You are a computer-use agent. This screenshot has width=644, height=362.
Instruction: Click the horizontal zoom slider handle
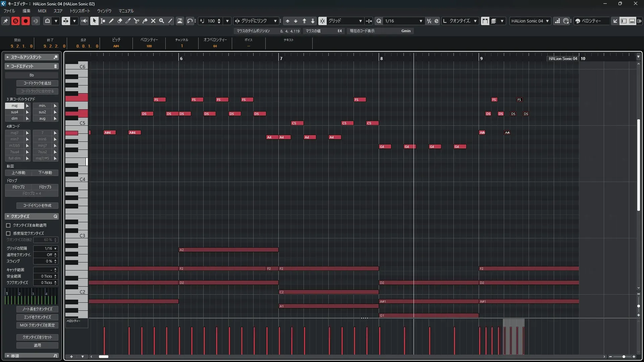point(624,357)
